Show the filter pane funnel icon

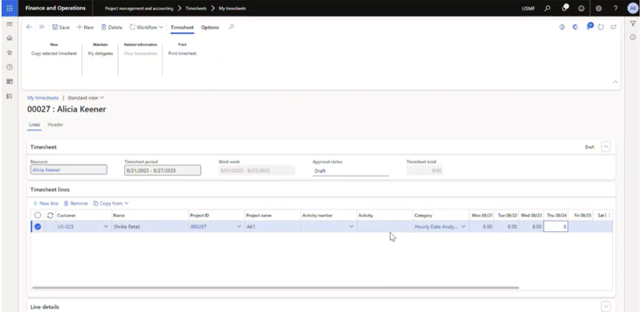pyautogui.click(x=633, y=24)
